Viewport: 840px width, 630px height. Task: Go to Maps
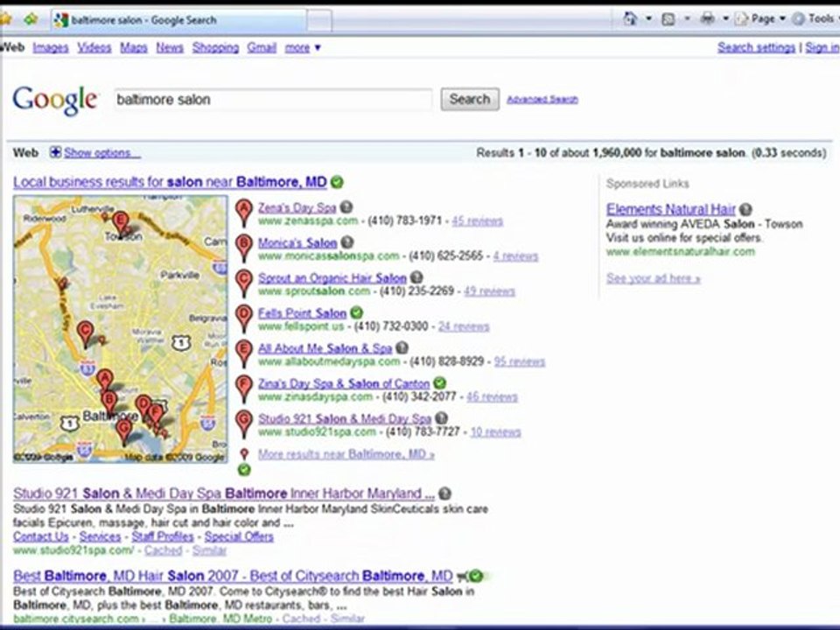tap(134, 47)
